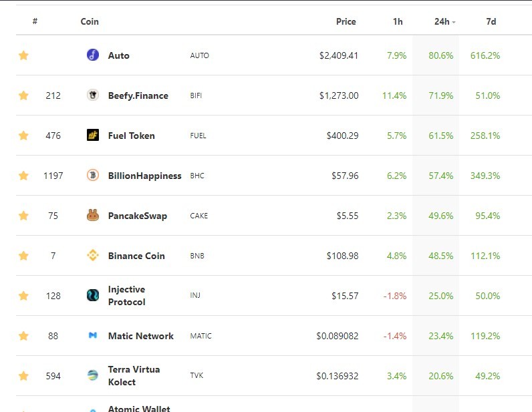532x412 pixels.
Task: Open the Binance Coin name link
Action: (136, 256)
